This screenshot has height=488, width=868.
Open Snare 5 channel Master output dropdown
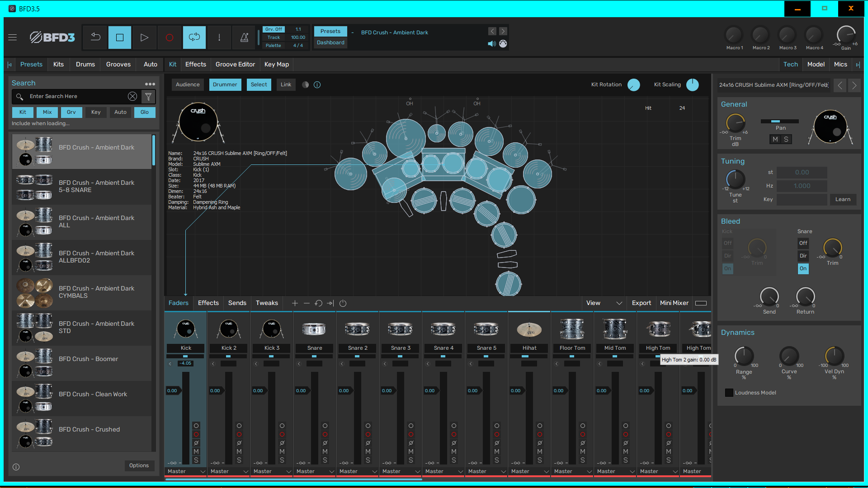pyautogui.click(x=486, y=471)
